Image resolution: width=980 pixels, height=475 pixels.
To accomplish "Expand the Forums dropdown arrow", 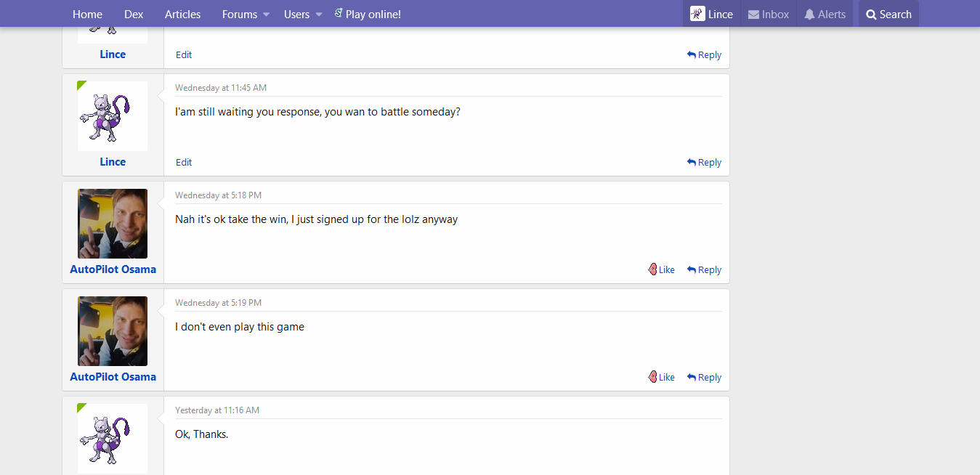I will tap(267, 15).
